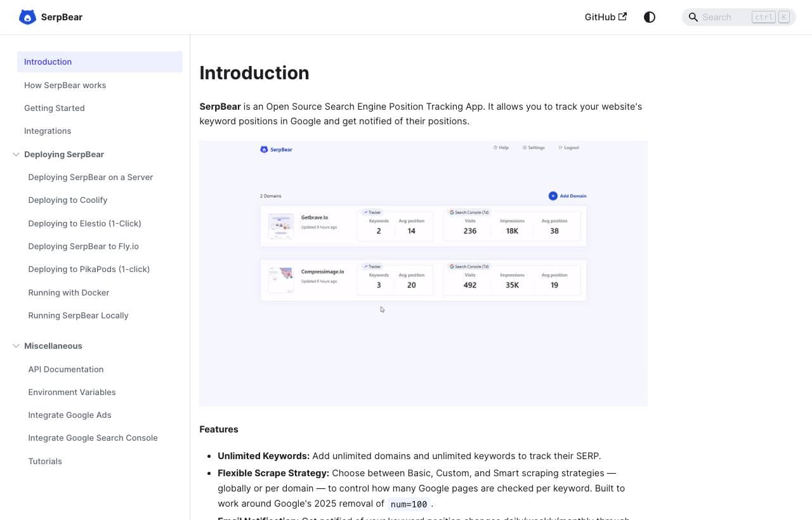The height and width of the screenshot is (520, 812).
Task: Click the K keyboard shortcut badge
Action: point(784,17)
